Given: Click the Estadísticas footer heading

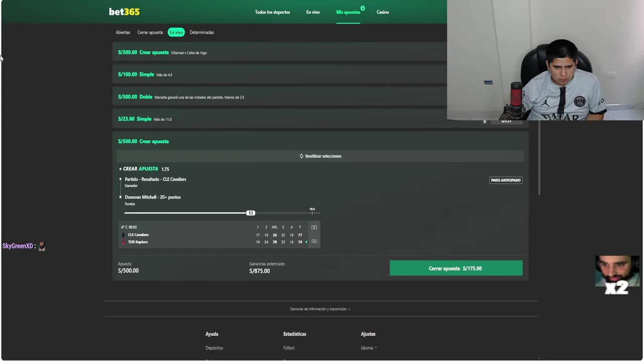Looking at the screenshot, I should (295, 334).
